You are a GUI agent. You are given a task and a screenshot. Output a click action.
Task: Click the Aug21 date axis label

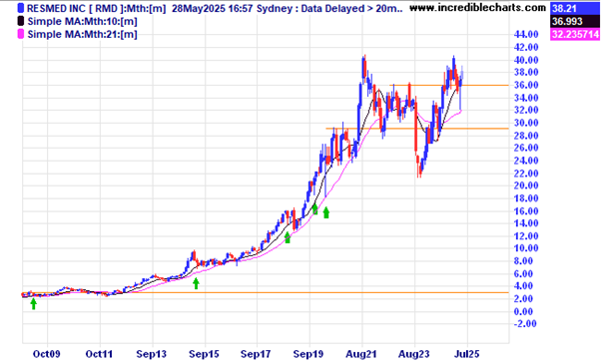(361, 354)
